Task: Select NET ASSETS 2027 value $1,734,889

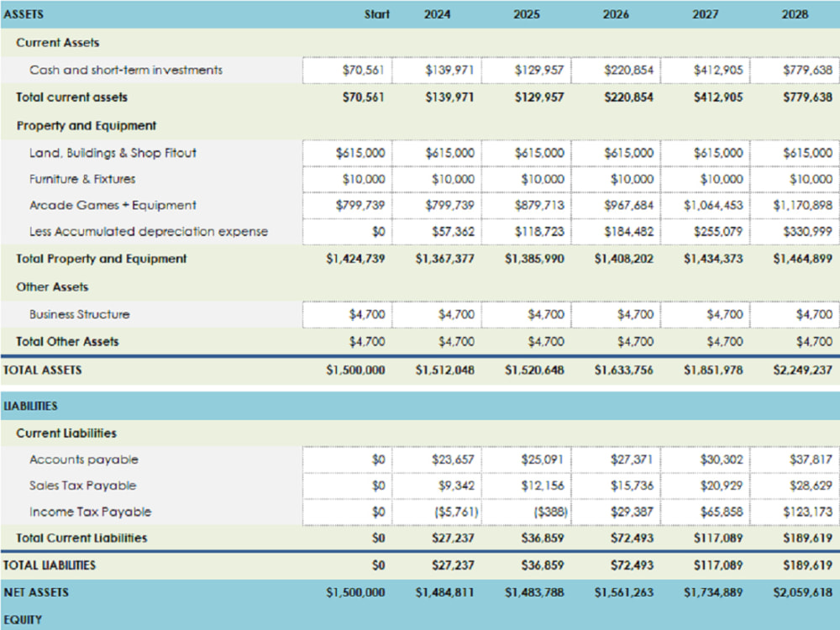Action: click(713, 593)
